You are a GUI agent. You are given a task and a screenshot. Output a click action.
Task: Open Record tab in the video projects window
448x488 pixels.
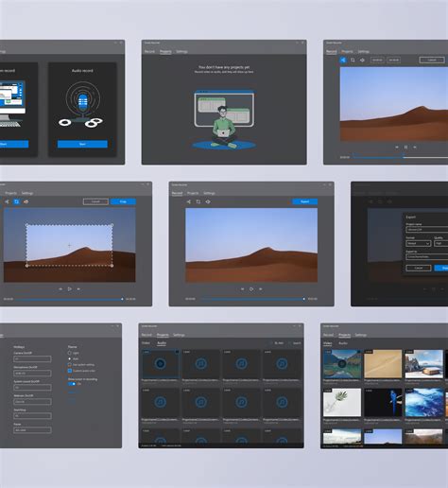click(328, 335)
